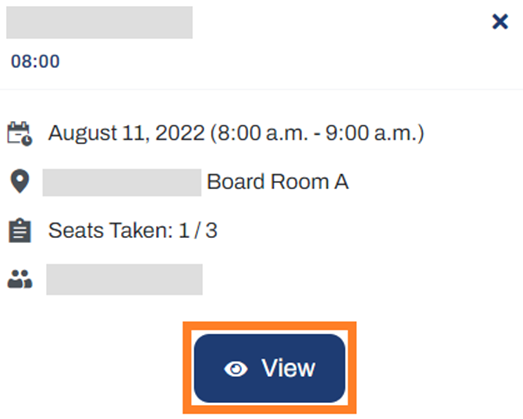Click the word Room in the location line
The height and width of the screenshot is (419, 523).
(x=300, y=182)
